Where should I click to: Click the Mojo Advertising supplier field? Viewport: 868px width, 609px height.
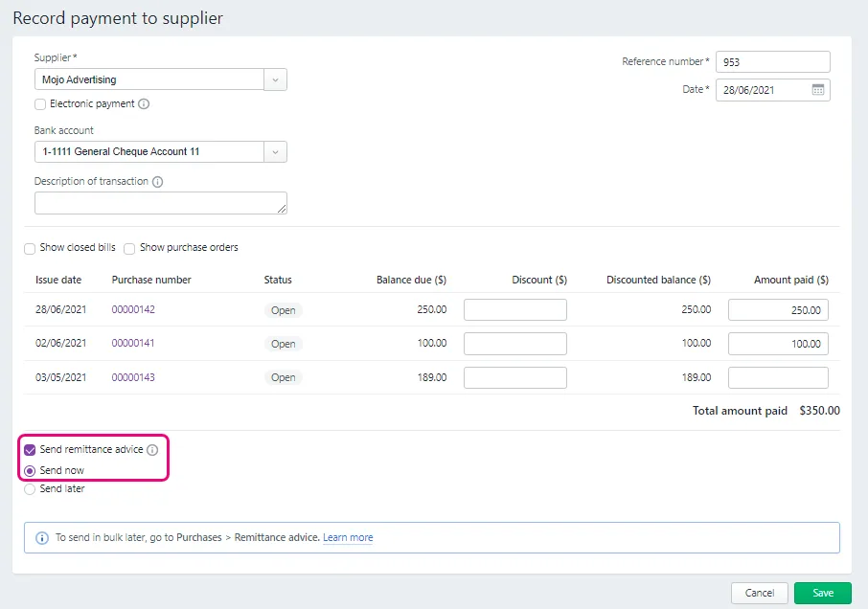pos(149,79)
